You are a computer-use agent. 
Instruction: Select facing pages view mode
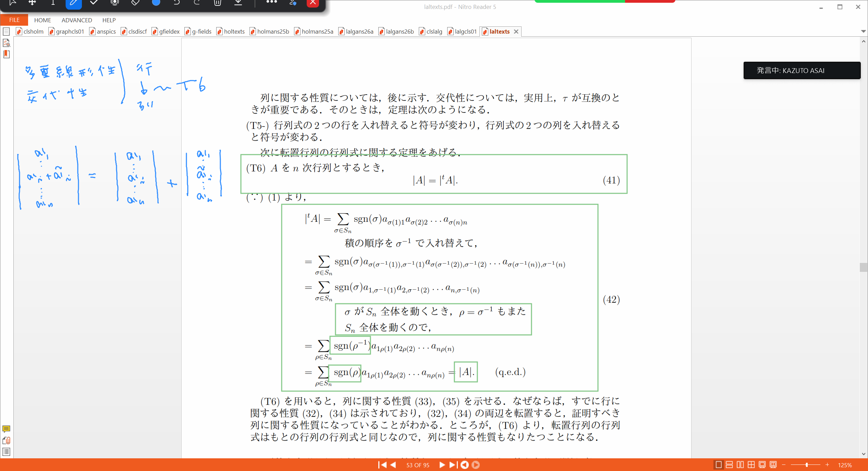[x=740, y=465]
